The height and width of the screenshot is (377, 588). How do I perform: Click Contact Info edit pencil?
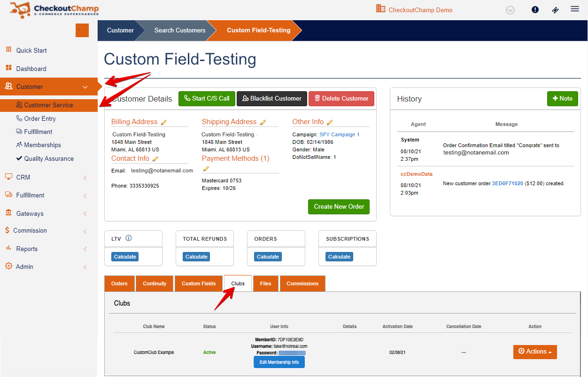coord(155,159)
